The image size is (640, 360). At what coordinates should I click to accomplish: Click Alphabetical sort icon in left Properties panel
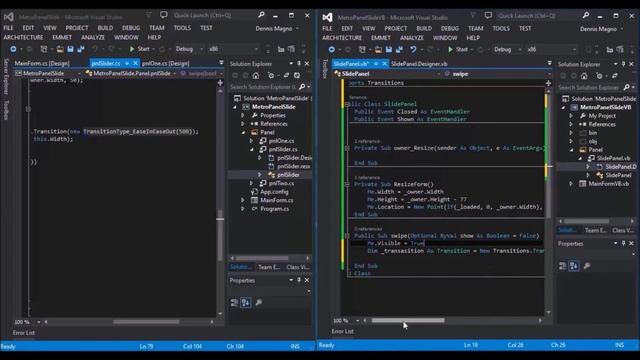pos(246,302)
